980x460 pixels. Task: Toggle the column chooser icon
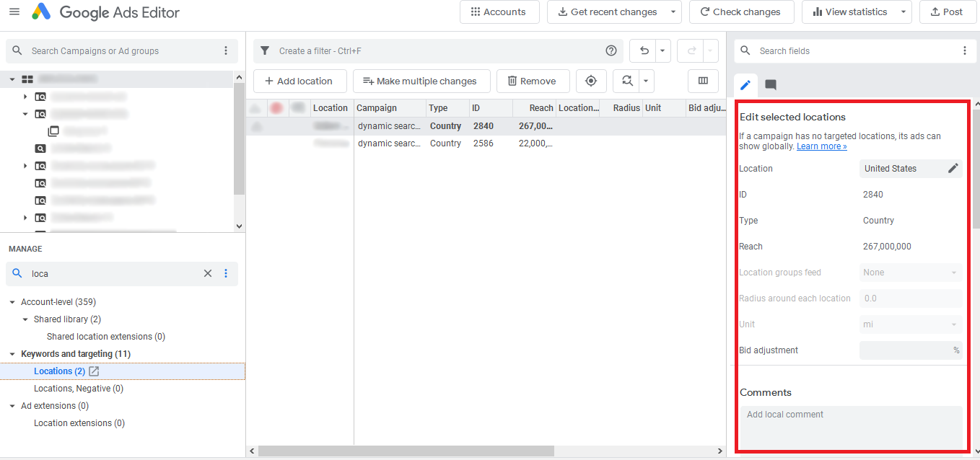[703, 81]
